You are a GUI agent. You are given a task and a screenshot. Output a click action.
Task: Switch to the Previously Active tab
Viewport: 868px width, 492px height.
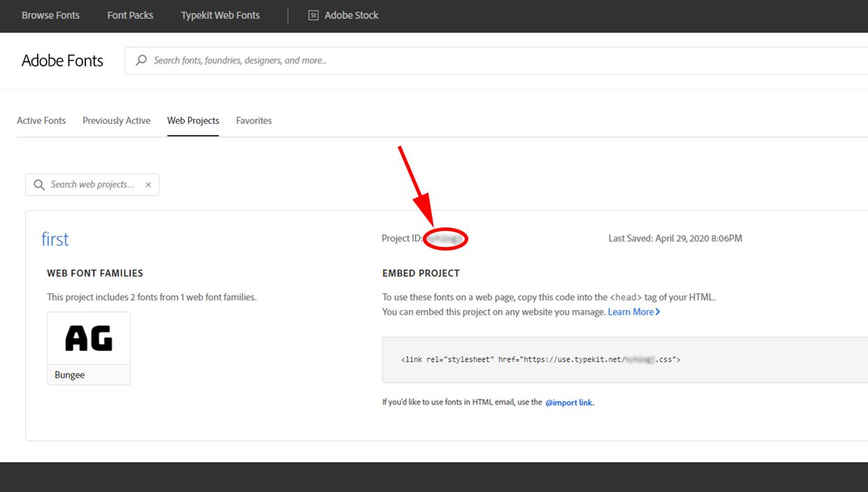pyautogui.click(x=116, y=120)
